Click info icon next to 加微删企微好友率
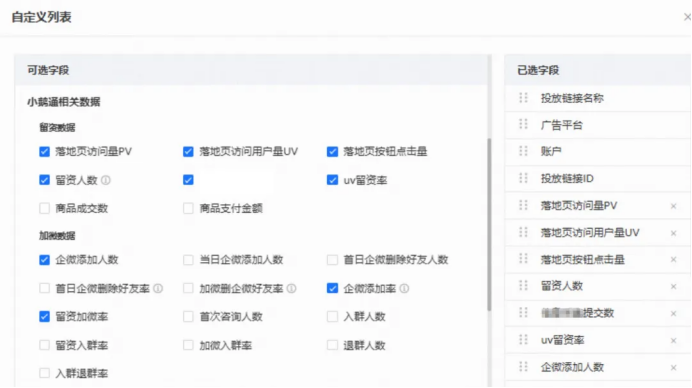 click(x=291, y=289)
